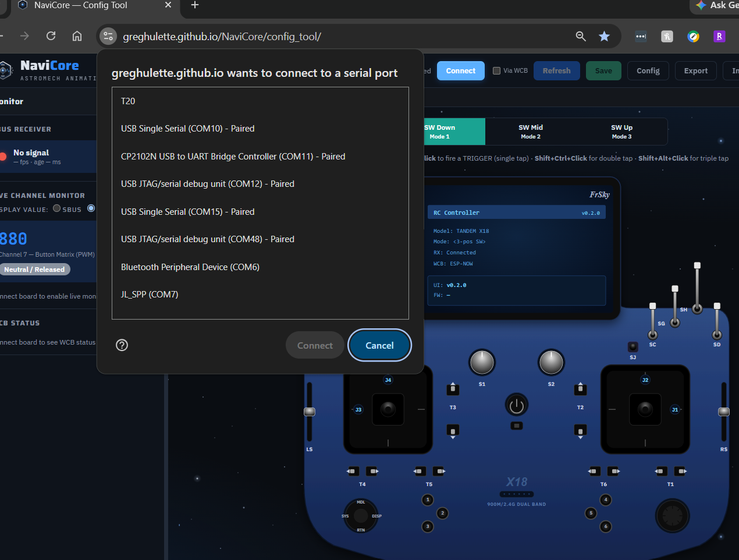Screen dimensions: 739x560
Task: Turn the S1 knob on the radio
Action: 482,362
